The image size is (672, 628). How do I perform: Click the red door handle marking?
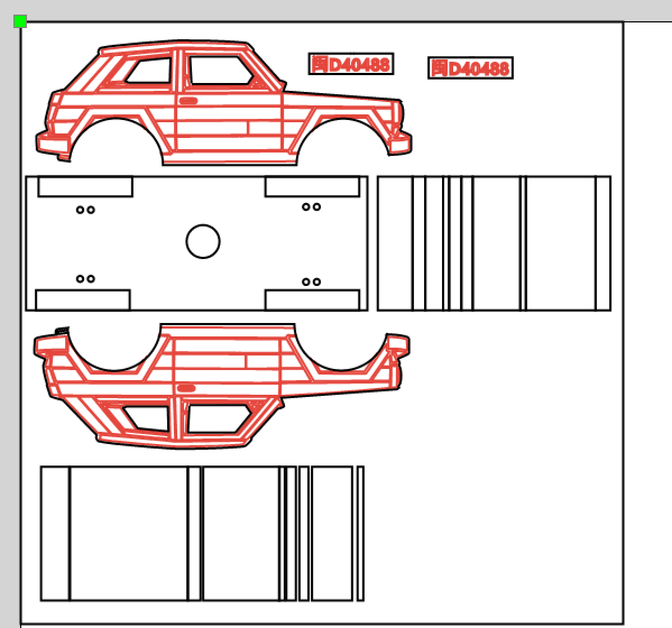click(188, 101)
